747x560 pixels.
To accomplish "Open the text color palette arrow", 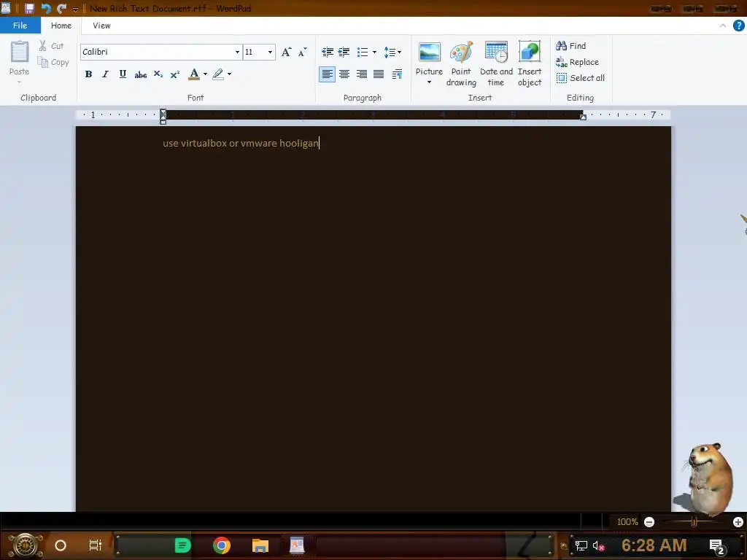I will pos(205,74).
